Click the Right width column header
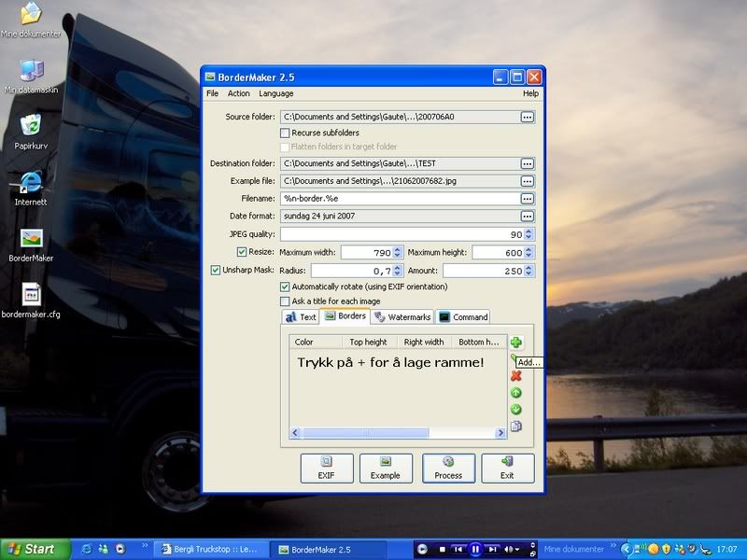 (x=424, y=342)
